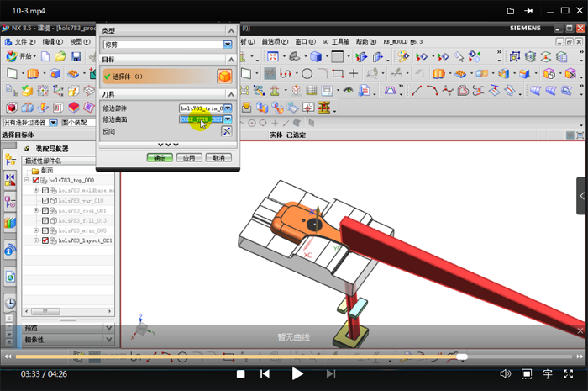Click the 取消 Cancel button
The image size is (588, 391).
218,157
